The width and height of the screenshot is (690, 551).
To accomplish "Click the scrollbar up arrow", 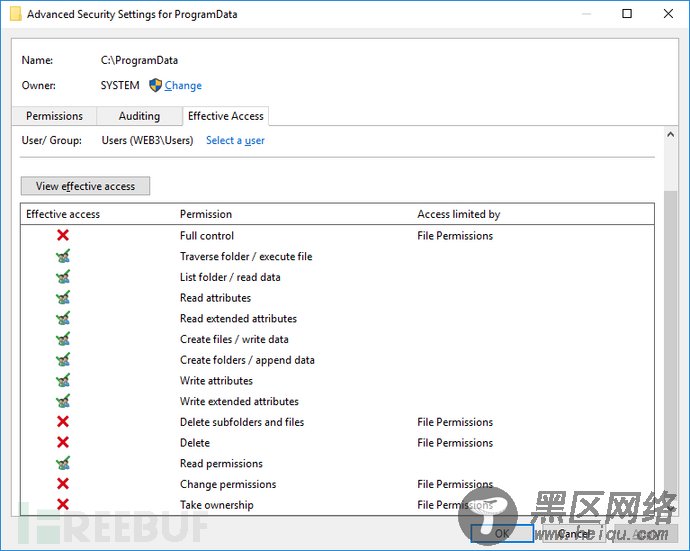I will point(671,135).
